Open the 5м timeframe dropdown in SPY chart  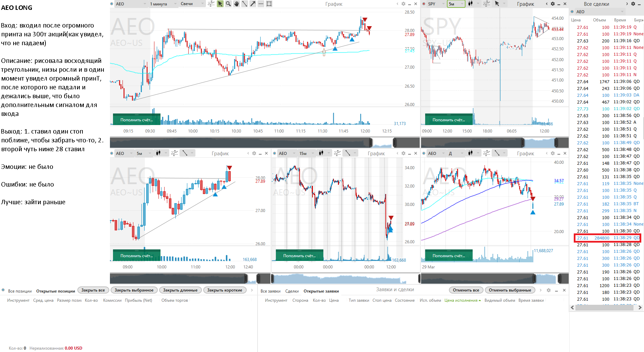[x=456, y=4]
